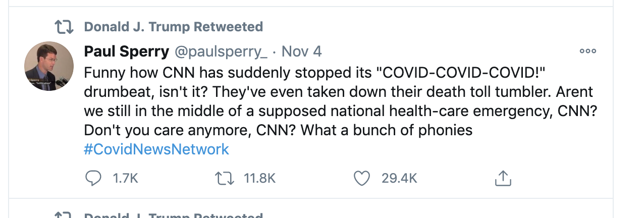The height and width of the screenshot is (218, 644).
Task: Open Paul Sperry's profile picture
Action: click(x=49, y=66)
